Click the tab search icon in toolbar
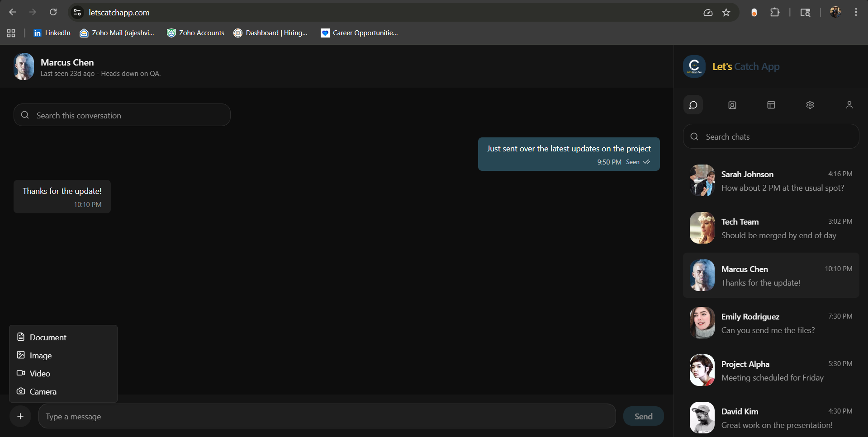Screen dimensions: 868x437 click(x=806, y=13)
